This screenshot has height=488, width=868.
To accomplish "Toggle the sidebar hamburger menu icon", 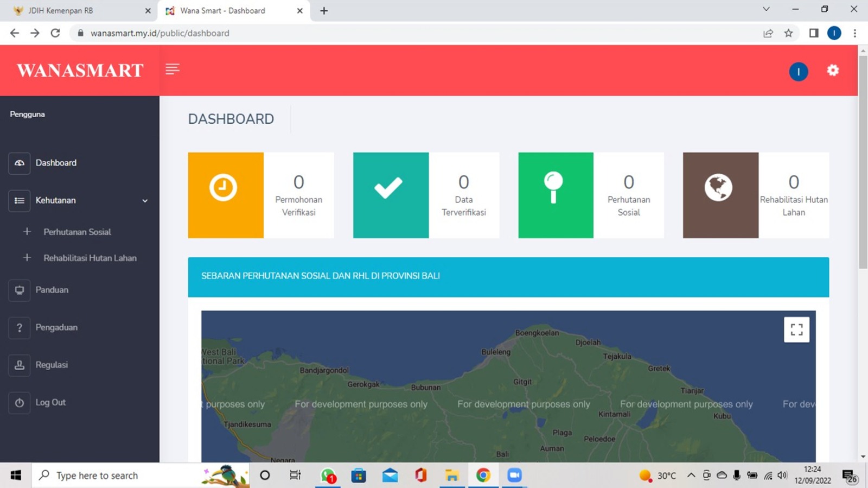I will [173, 69].
